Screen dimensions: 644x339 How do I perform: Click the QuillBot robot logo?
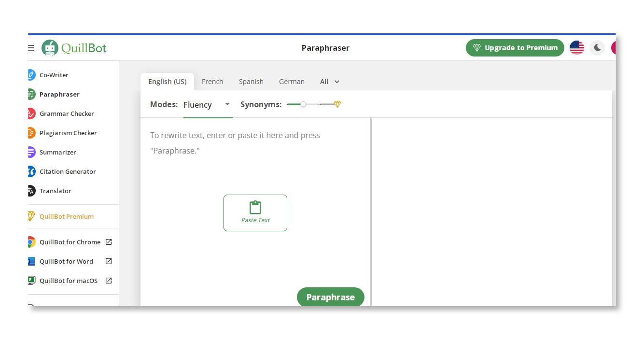50,48
